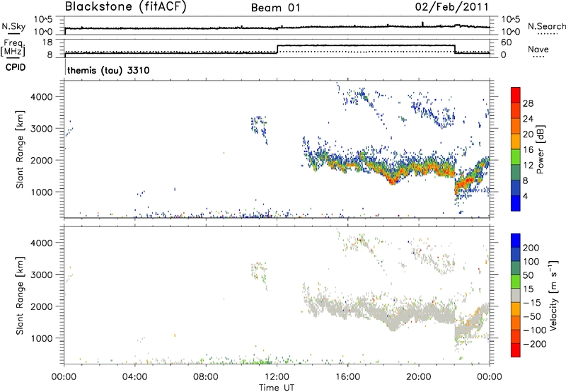
Task: Click the 3000 km tick on velocity panel
Action: [41, 275]
